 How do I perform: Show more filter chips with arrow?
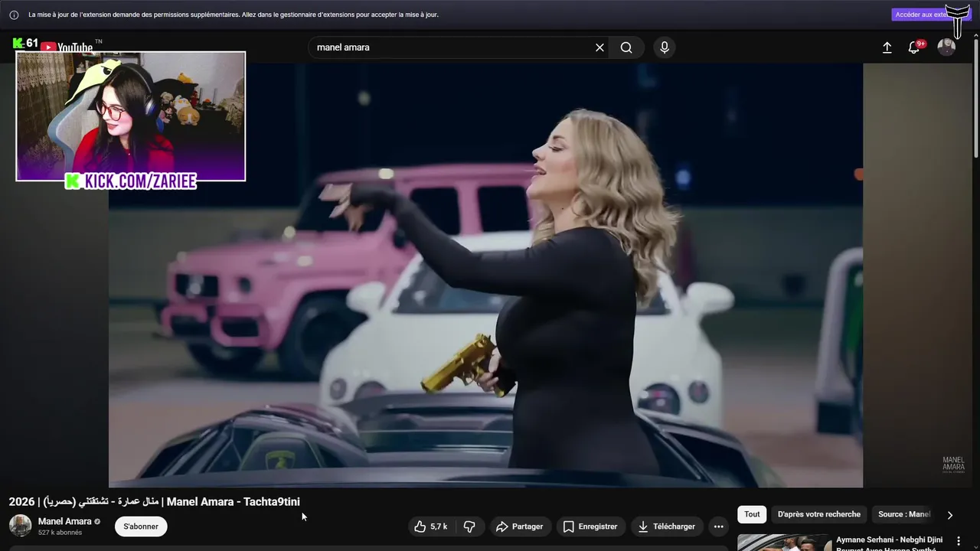(x=950, y=515)
